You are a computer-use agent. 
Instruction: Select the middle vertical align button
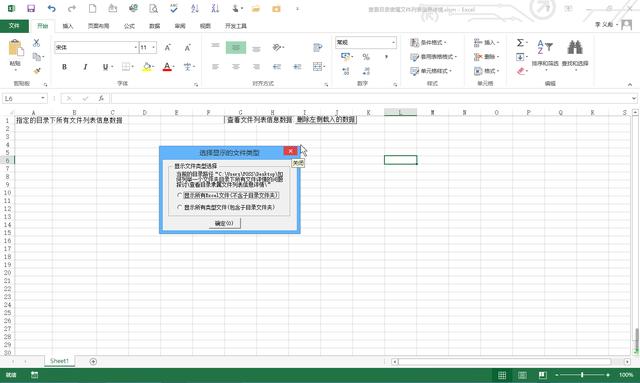click(236, 48)
